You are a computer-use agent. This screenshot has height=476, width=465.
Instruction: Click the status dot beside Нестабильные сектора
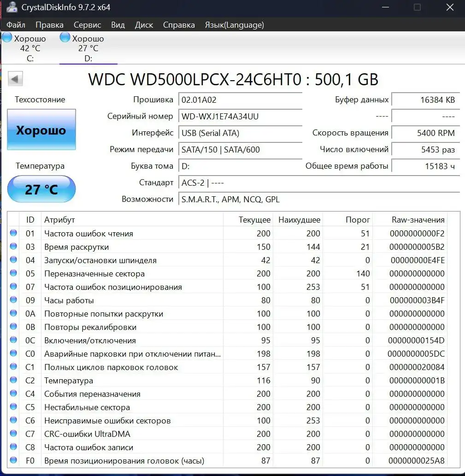[x=13, y=406]
